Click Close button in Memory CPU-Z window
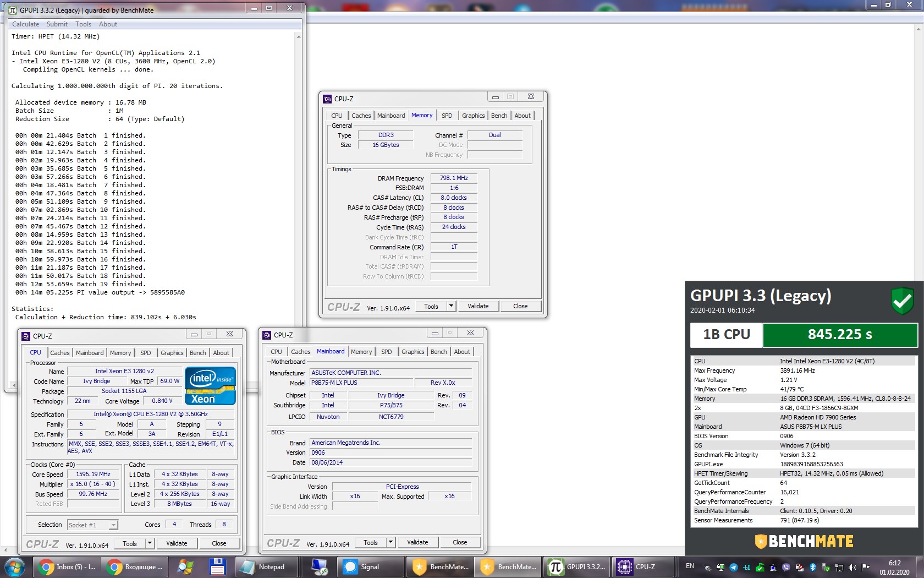 (x=520, y=306)
